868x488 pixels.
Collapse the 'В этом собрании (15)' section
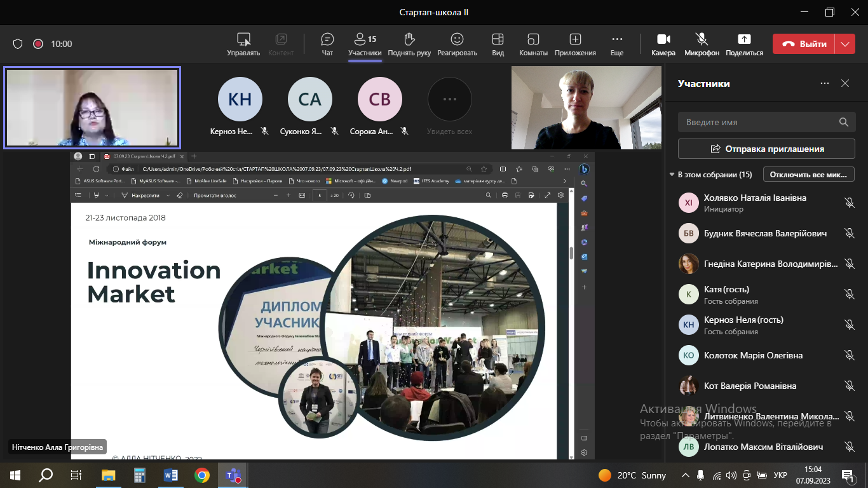[672, 175]
